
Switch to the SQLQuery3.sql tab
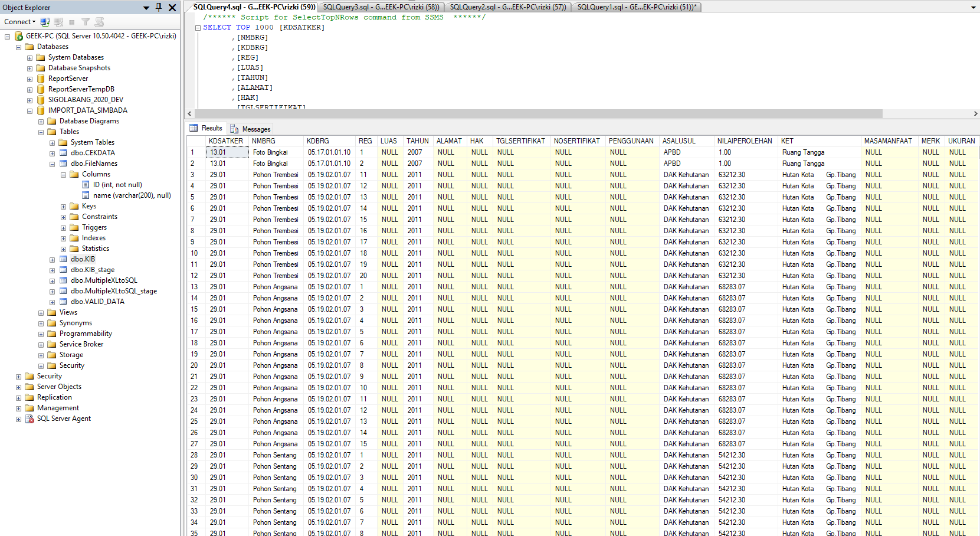(x=381, y=7)
